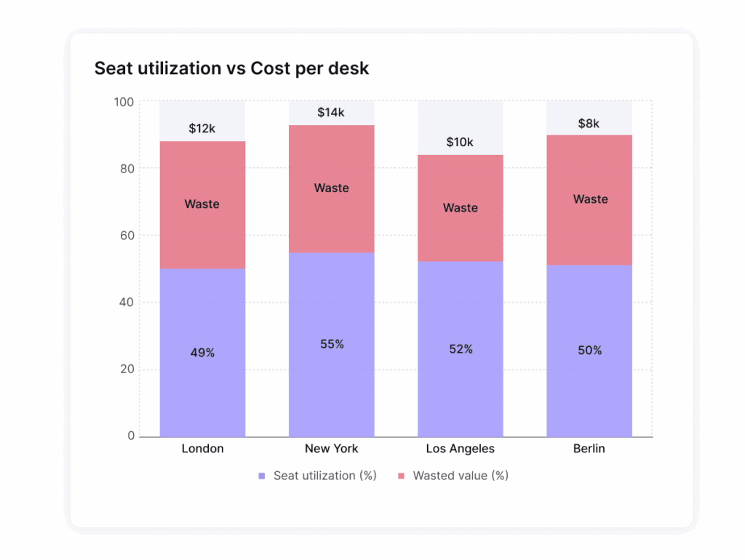Select Berlin's 50% utilization bar segment
The image size is (745, 560).
click(589, 351)
